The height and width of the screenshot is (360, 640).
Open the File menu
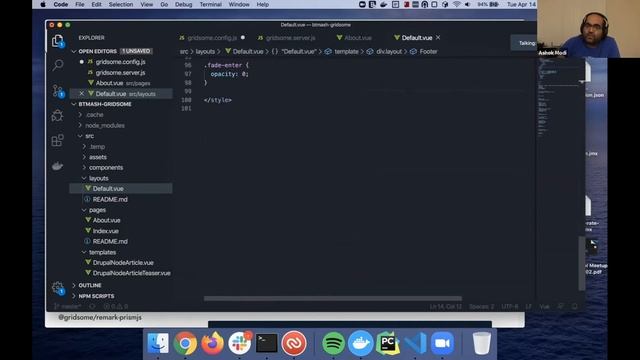pyautogui.click(x=80, y=4)
